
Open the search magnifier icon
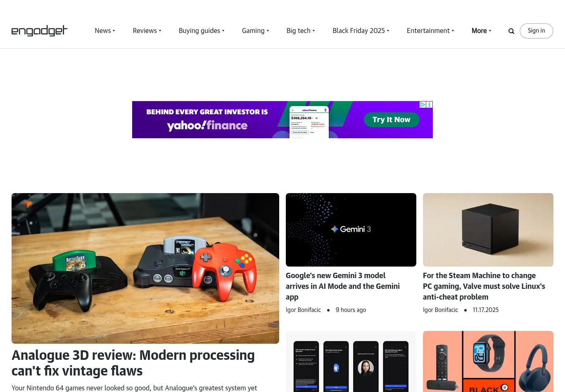[511, 31]
